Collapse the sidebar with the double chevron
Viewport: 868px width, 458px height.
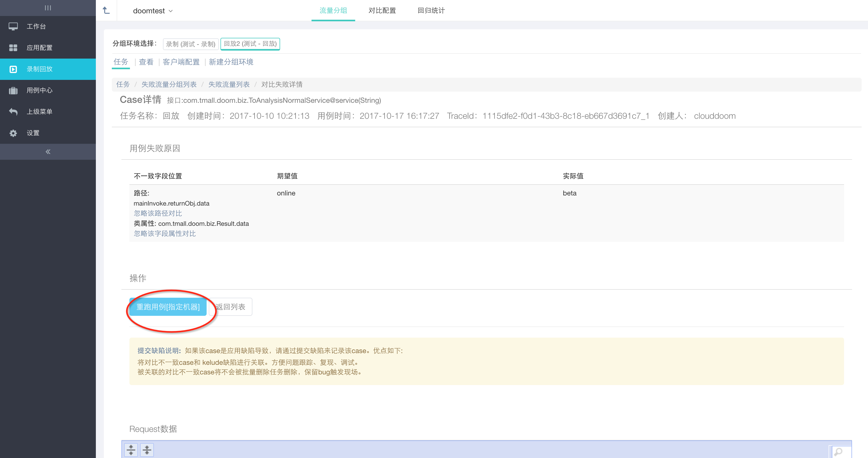(x=48, y=152)
